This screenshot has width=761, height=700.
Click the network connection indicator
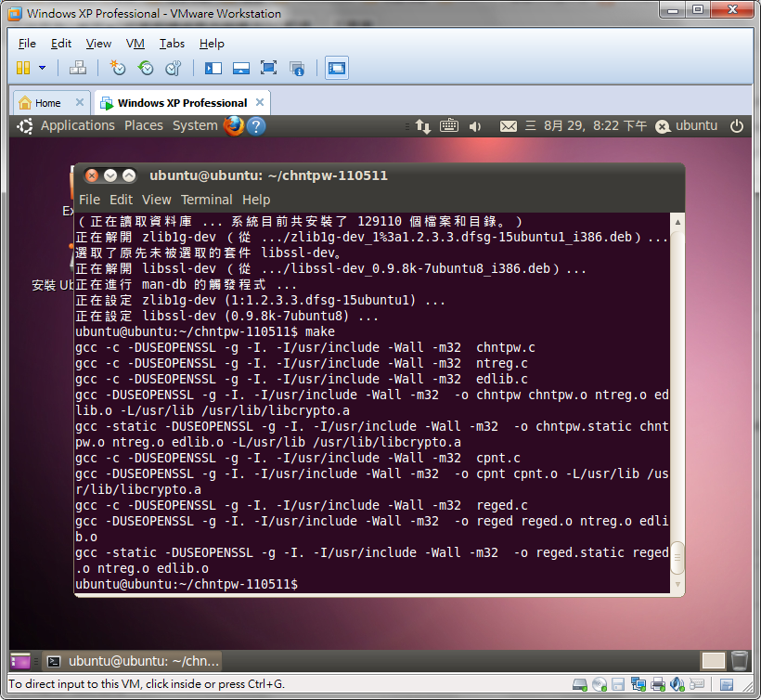point(422,126)
